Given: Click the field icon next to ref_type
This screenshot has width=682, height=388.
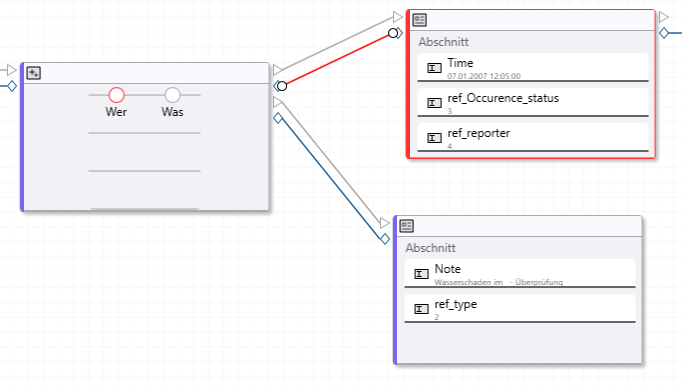Looking at the screenshot, I should 421,309.
